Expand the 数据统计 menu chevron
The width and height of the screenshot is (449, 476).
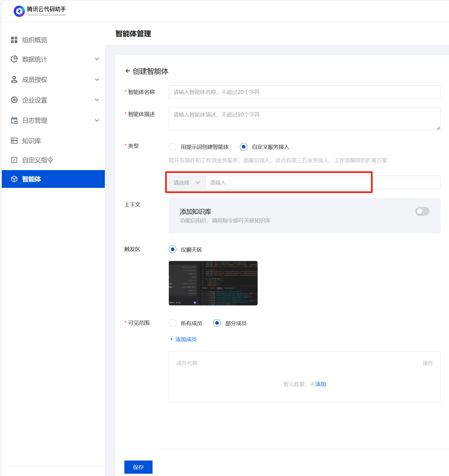[97, 59]
